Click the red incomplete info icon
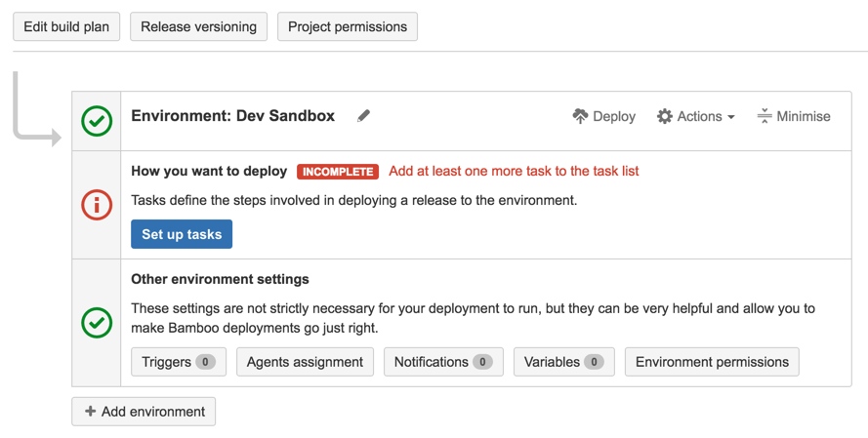Viewport: 868px width, 438px height. pyautogui.click(x=97, y=205)
